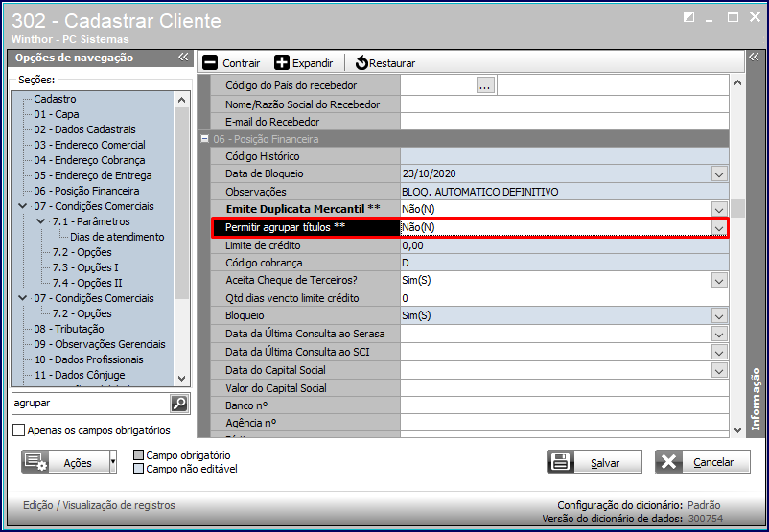The height and width of the screenshot is (532, 769).
Task: Open Emite Duplicata Mercantil dropdown
Action: [x=719, y=210]
